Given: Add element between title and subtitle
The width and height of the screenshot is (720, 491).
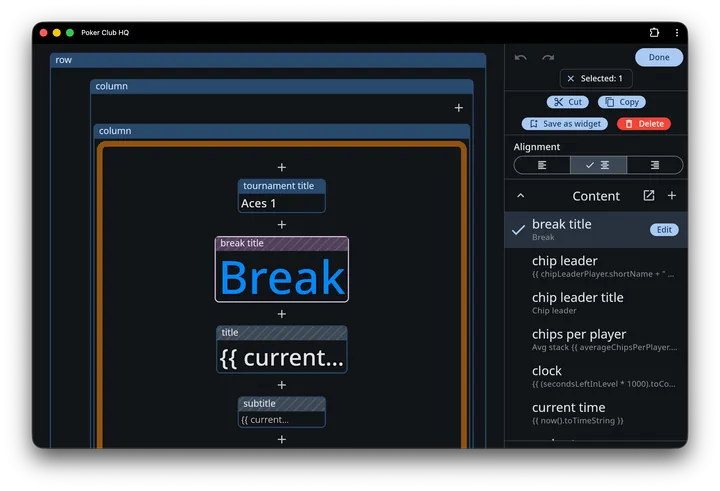Looking at the screenshot, I should coord(281,385).
